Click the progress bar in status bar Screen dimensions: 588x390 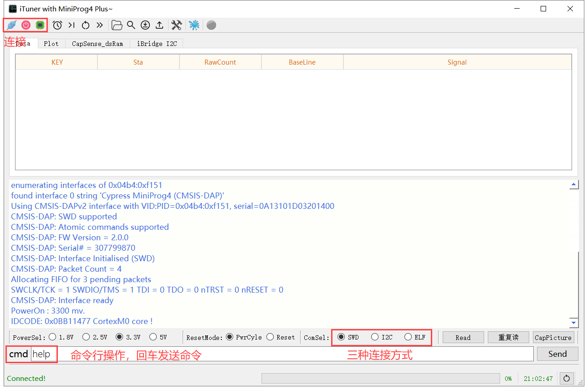(x=380, y=378)
